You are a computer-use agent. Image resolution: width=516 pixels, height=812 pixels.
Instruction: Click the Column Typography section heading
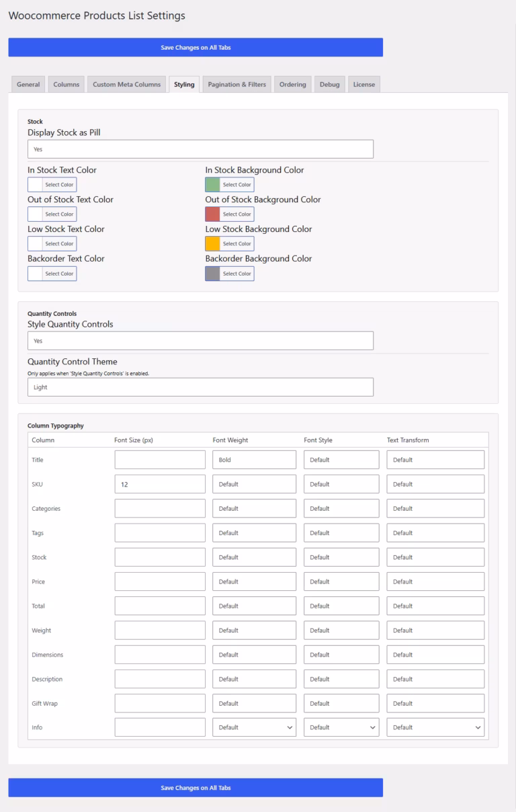pos(56,425)
